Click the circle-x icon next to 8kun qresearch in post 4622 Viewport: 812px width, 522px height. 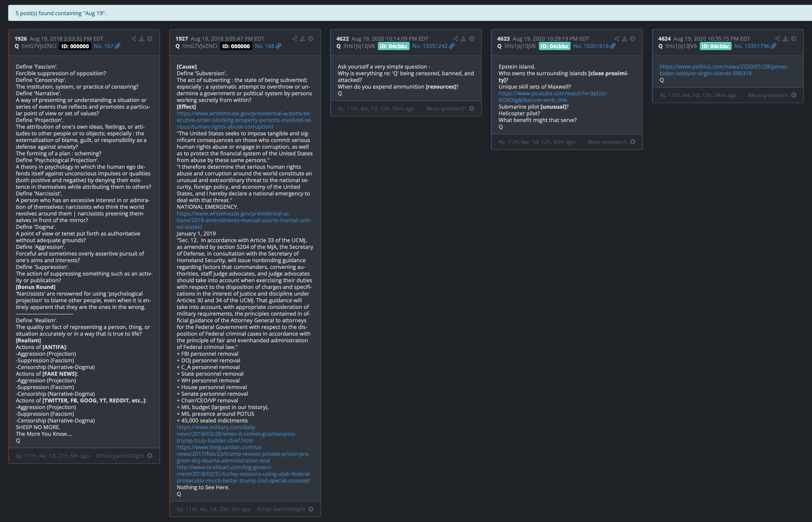point(471,108)
